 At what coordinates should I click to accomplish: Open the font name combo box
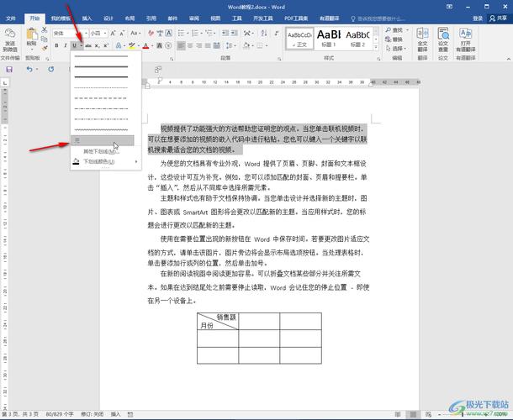71,34
